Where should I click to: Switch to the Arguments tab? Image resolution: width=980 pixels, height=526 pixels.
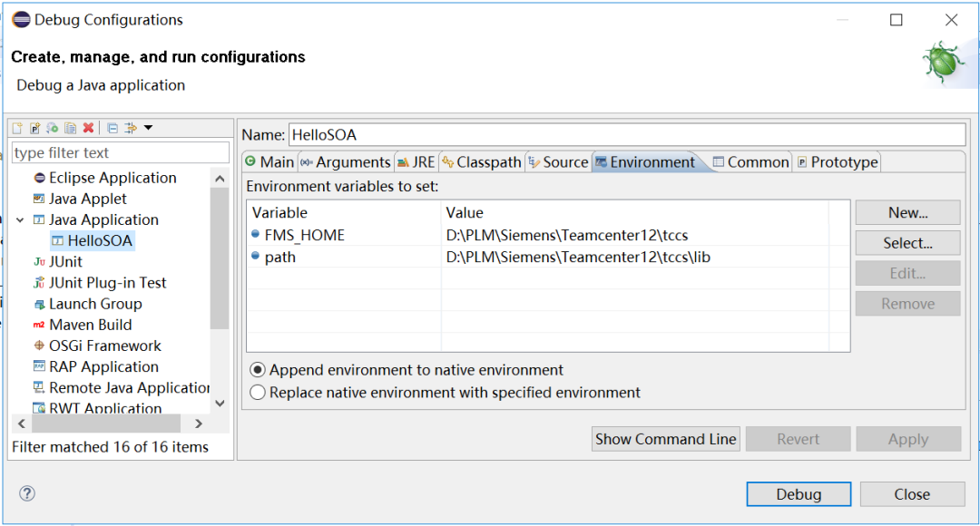coord(345,162)
